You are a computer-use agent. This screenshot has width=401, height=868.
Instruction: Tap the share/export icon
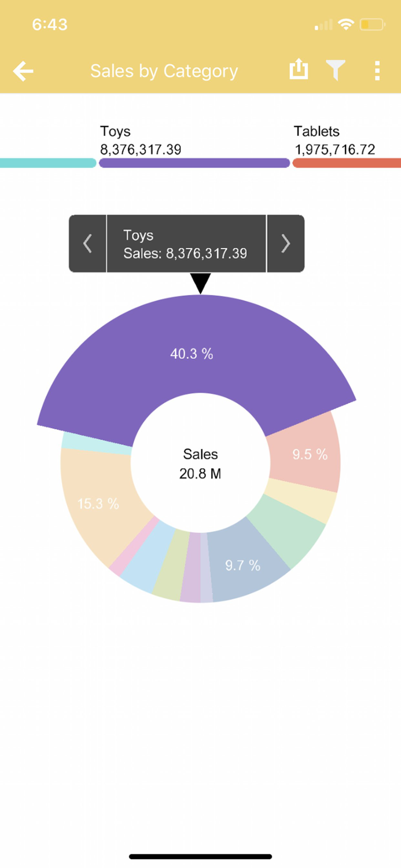point(299,69)
